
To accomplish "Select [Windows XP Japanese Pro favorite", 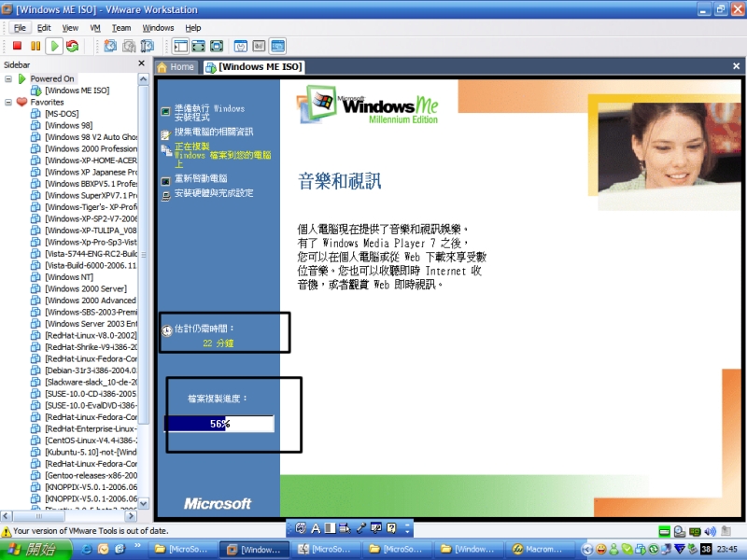I will [91, 172].
